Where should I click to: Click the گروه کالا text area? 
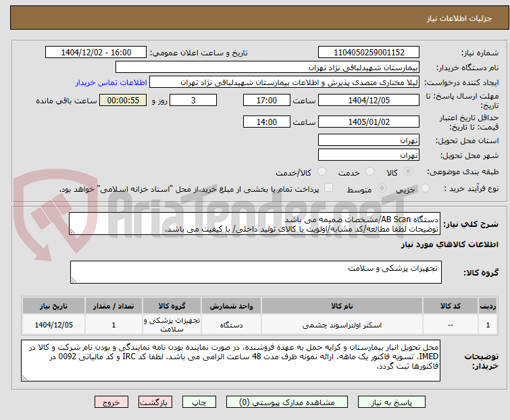coord(255,272)
